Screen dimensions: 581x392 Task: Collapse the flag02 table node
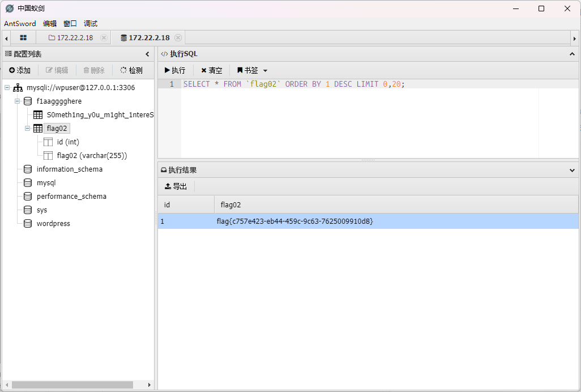click(28, 129)
